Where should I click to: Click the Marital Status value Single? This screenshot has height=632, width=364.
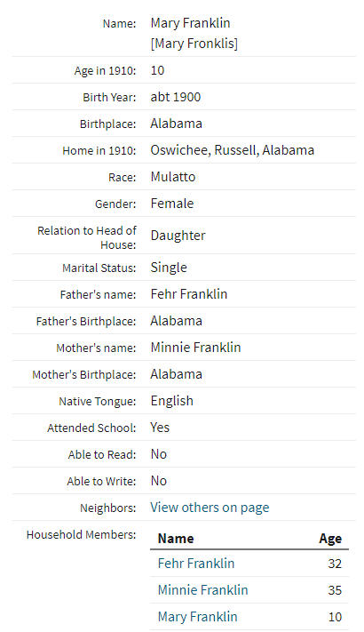click(x=169, y=268)
